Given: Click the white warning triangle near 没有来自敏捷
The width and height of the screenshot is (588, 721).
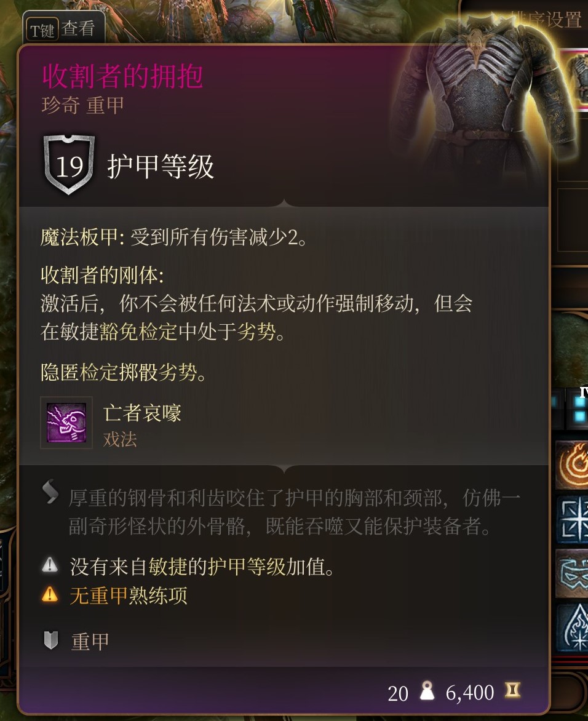Looking at the screenshot, I should 50,565.
